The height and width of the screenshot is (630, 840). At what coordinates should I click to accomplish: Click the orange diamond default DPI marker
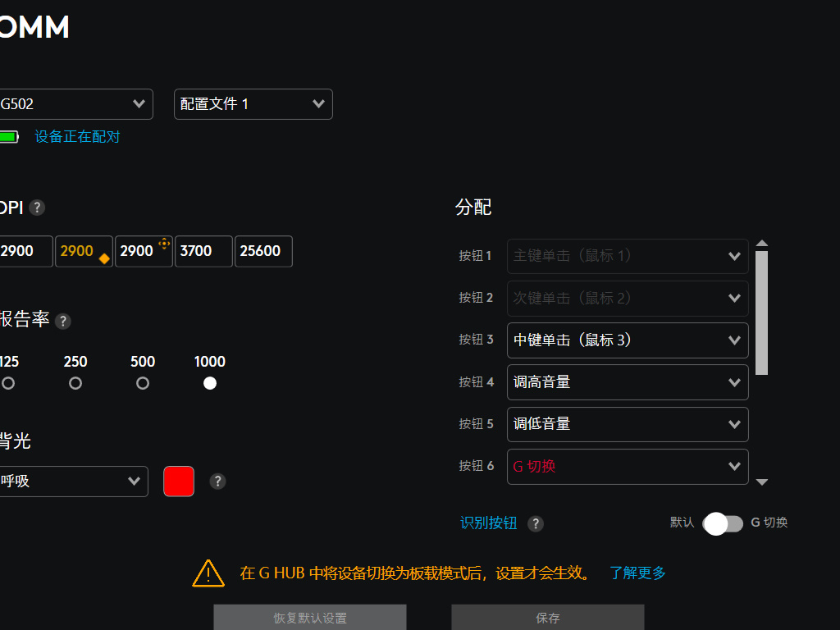(104, 258)
